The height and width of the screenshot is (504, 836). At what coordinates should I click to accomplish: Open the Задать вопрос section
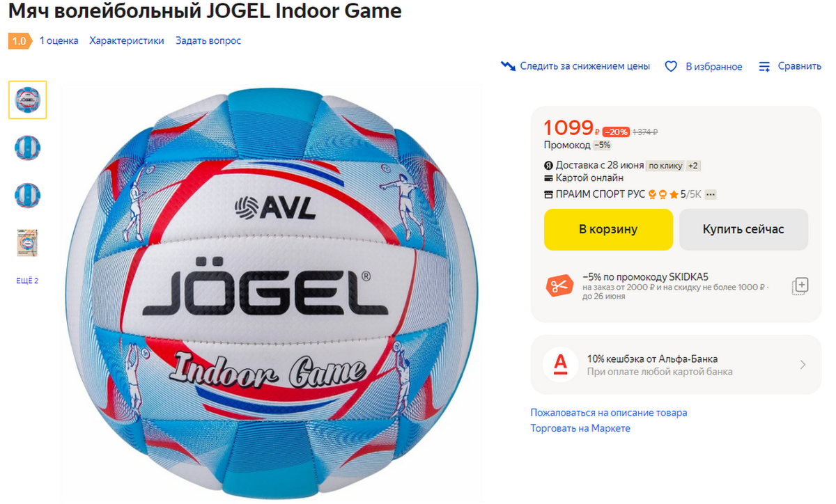click(x=208, y=40)
